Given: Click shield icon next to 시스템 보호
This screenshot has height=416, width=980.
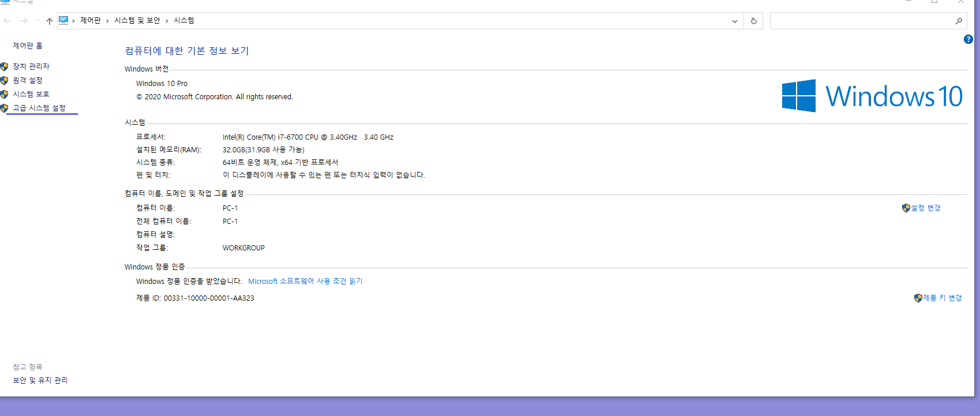Looking at the screenshot, I should (x=5, y=94).
